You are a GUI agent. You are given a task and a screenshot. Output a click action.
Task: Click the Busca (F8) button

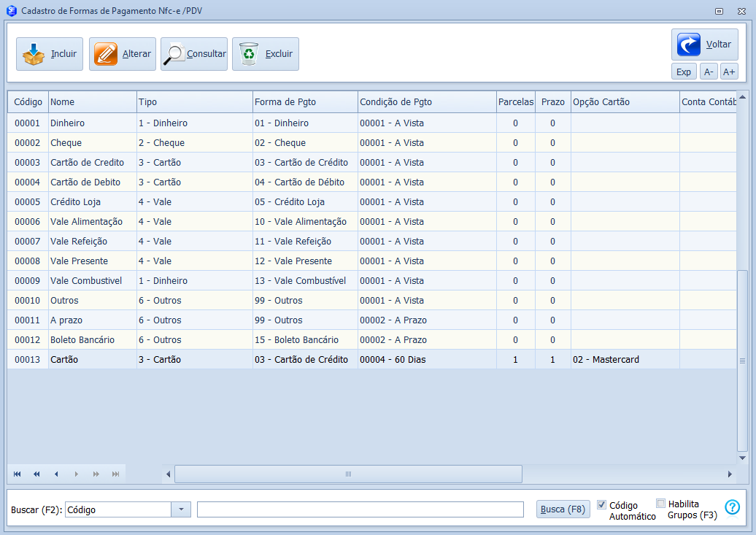tap(563, 509)
